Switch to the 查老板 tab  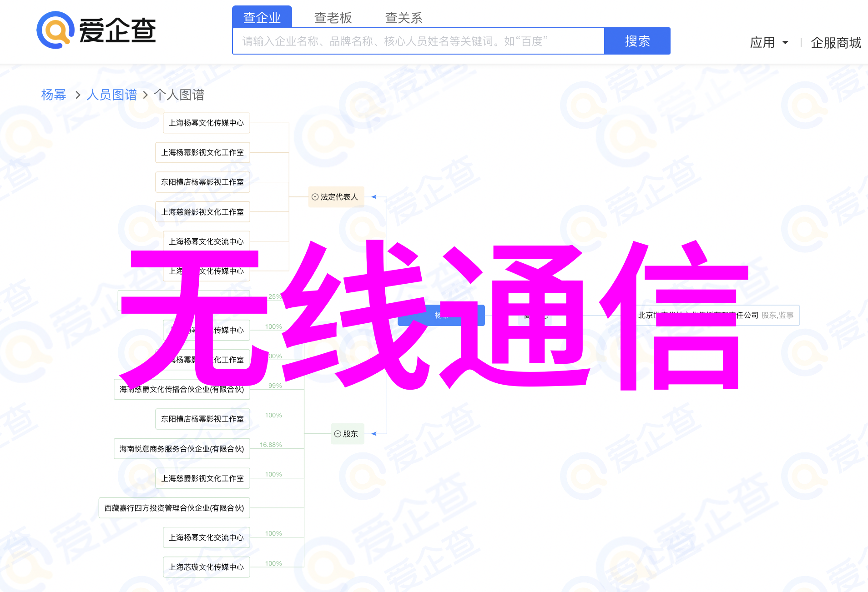coord(333,18)
